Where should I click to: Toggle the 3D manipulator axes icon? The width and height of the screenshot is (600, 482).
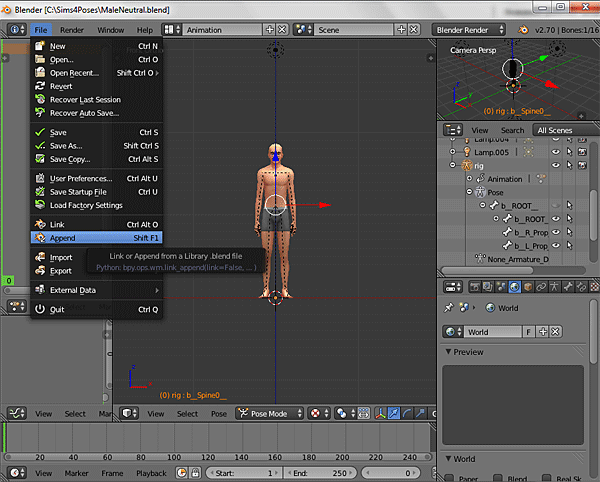pyautogui.click(x=380, y=414)
